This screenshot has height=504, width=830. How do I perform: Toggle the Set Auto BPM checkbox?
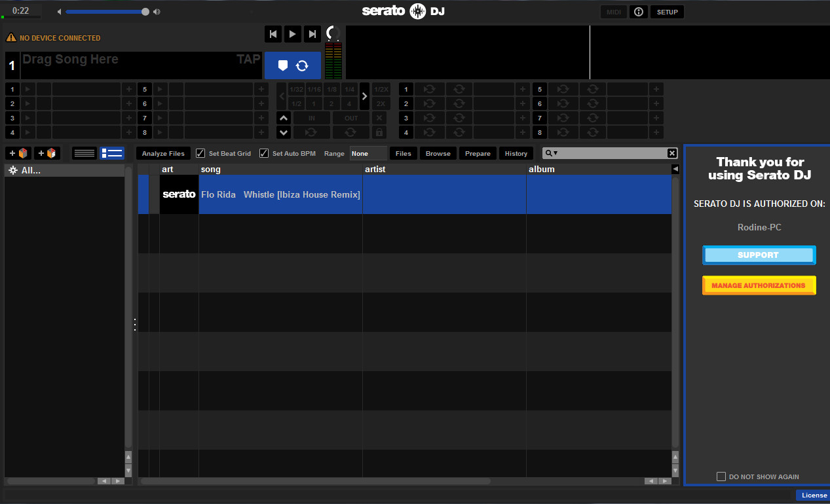(x=264, y=153)
